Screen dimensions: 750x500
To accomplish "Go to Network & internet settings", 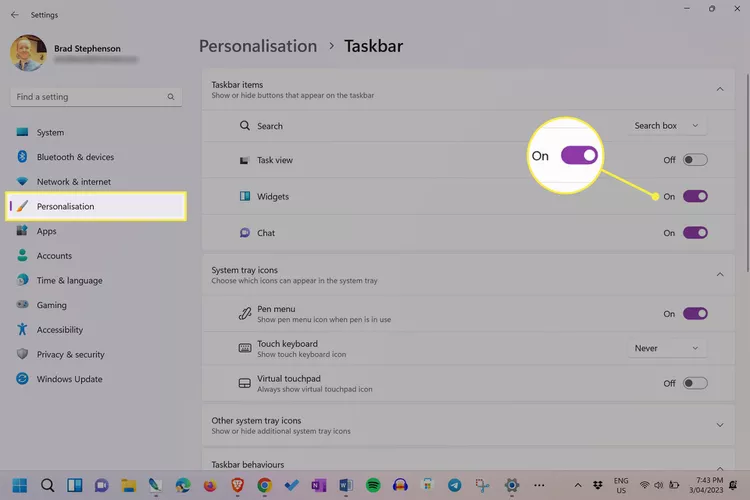I will click(96, 182).
